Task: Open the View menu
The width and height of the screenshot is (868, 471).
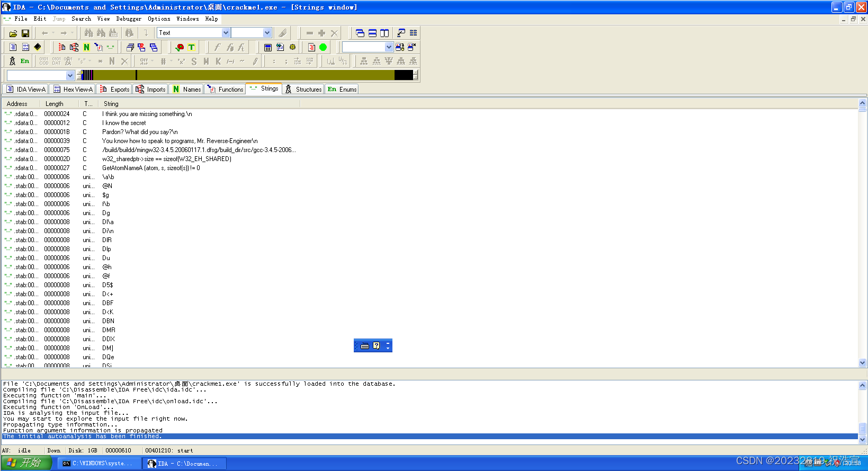Action: [x=104, y=19]
